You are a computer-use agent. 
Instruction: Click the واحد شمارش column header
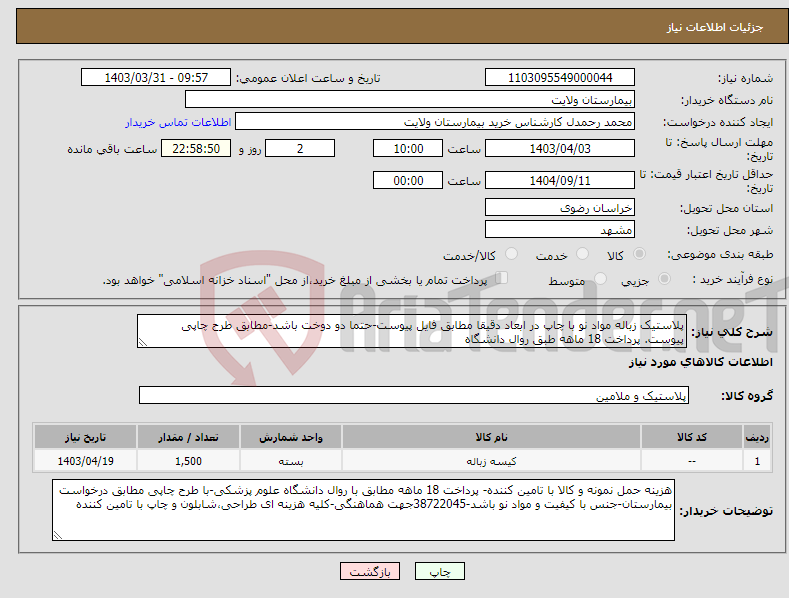(x=291, y=437)
